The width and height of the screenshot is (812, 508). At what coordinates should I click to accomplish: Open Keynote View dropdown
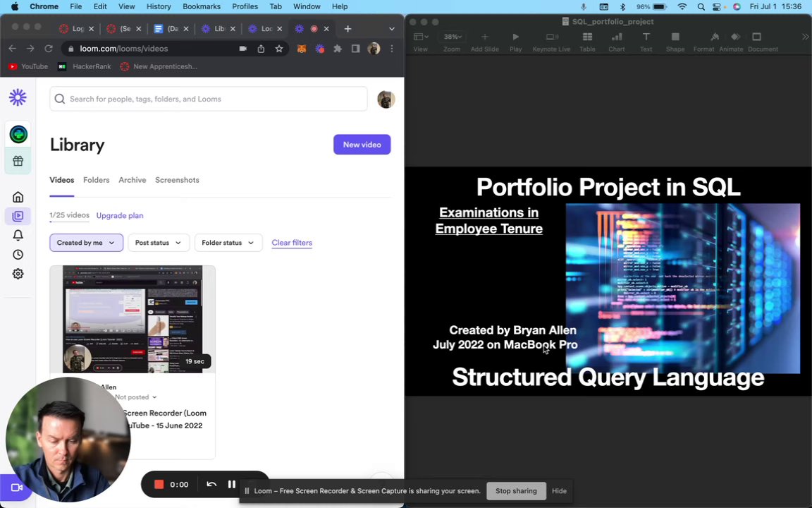pos(421,42)
